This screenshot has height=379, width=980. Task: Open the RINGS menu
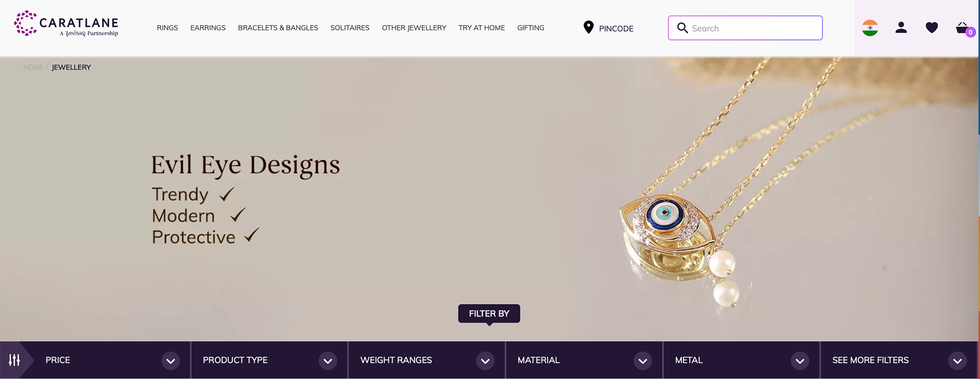[x=167, y=28]
